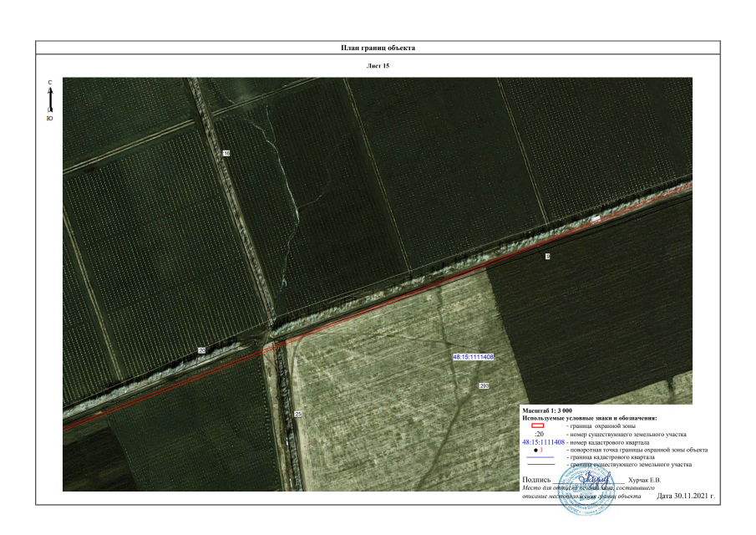Click the name 'Хурчак Е.В.'
This screenshot has height=535, width=756.
(x=656, y=481)
